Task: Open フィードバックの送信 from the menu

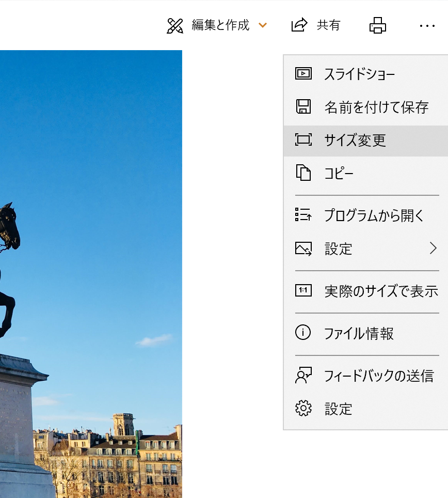Action: [x=379, y=376]
